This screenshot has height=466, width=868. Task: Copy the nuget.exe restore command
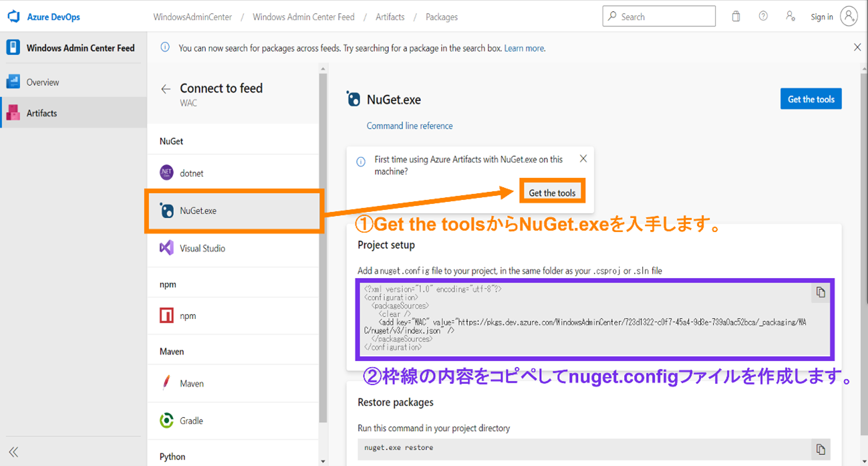coord(821,449)
